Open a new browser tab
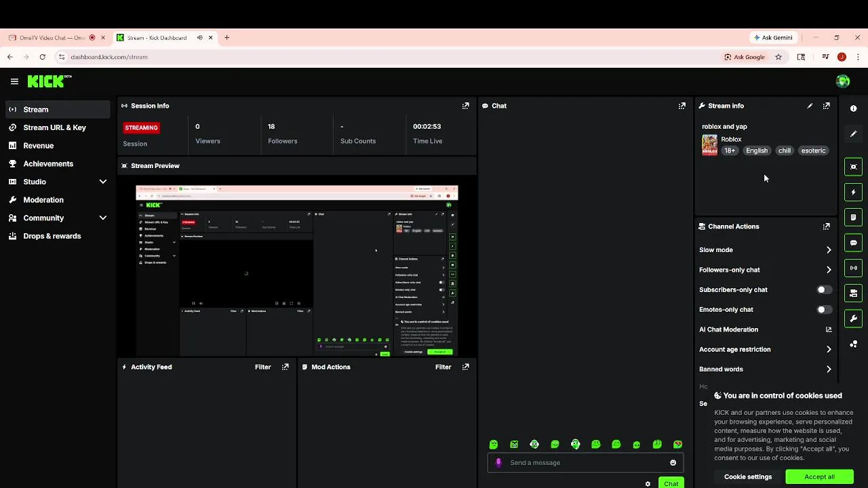 227,37
